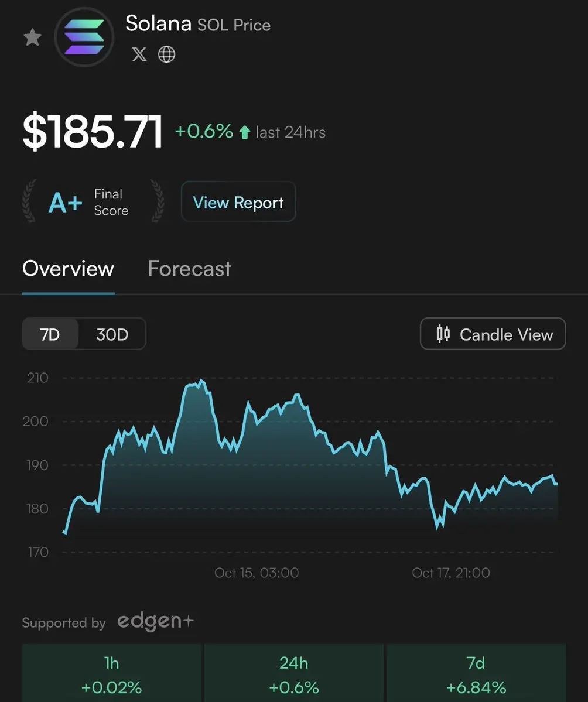Open the View Report button
The width and height of the screenshot is (588, 702).
click(238, 202)
